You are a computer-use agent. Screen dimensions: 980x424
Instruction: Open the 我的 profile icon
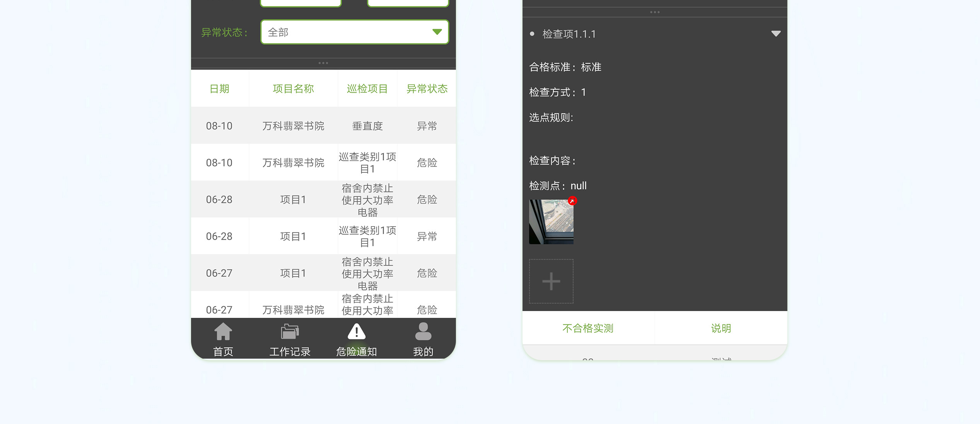pos(423,332)
